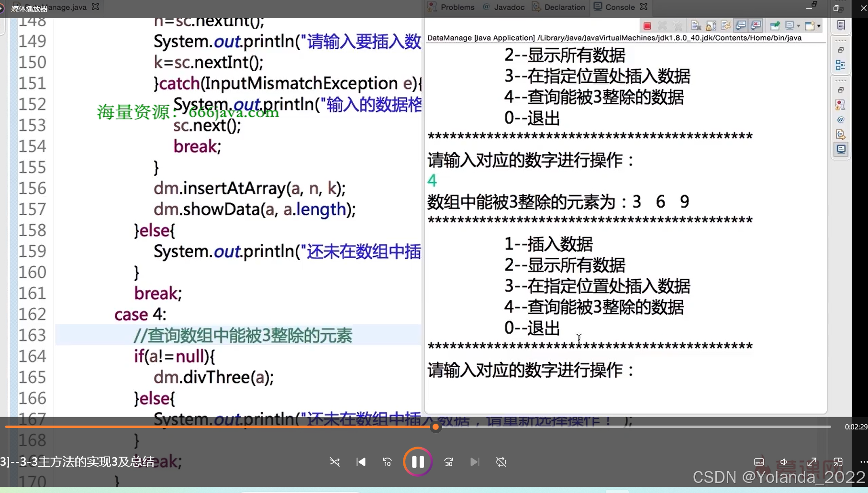Pin the Console view

point(775,26)
